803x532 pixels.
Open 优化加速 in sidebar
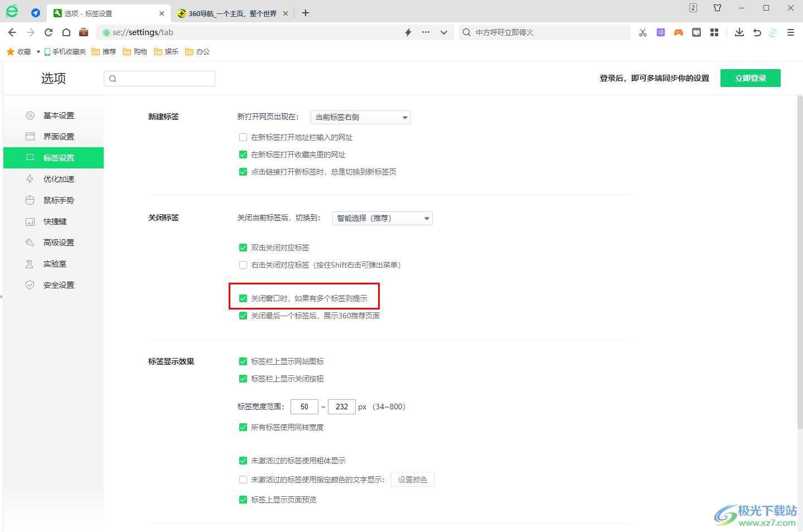(54, 179)
